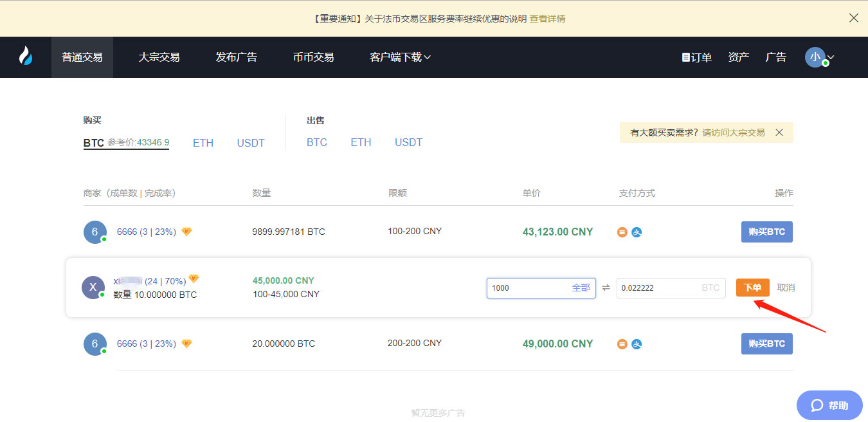
Task: Click the 43,123.00 CNY price
Action: tap(558, 232)
